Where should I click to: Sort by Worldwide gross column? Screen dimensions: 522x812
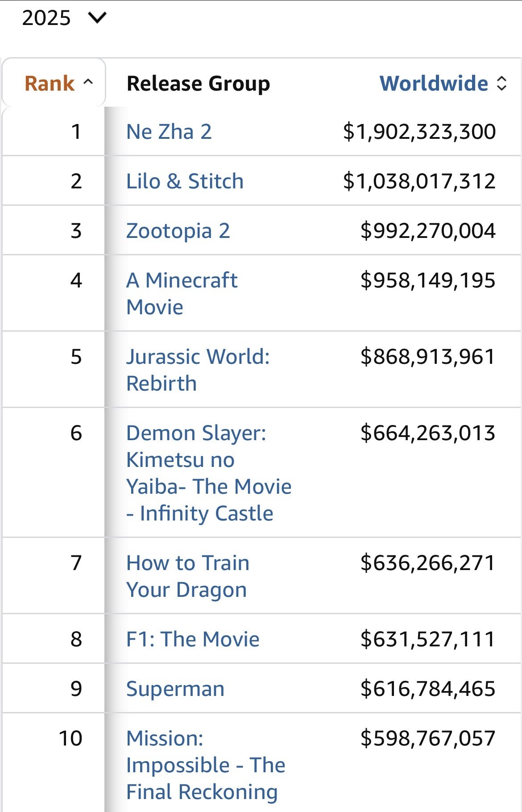(x=434, y=83)
